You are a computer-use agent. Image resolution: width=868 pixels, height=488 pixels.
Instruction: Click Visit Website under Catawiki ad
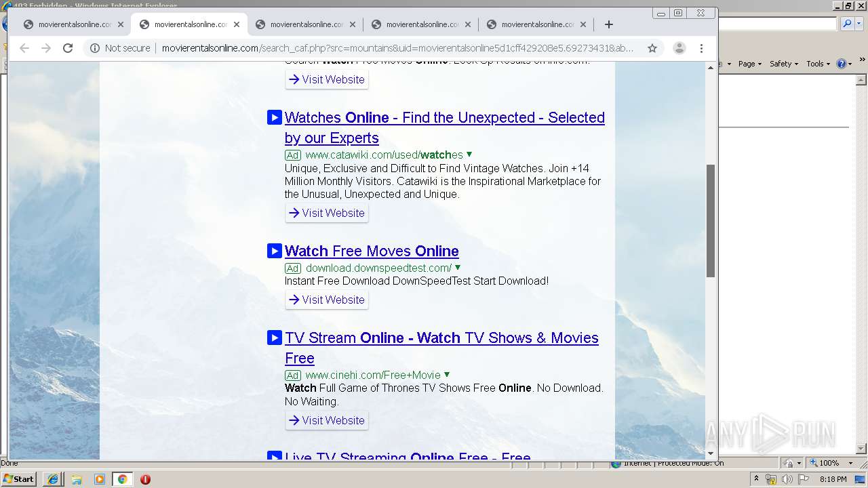click(327, 213)
